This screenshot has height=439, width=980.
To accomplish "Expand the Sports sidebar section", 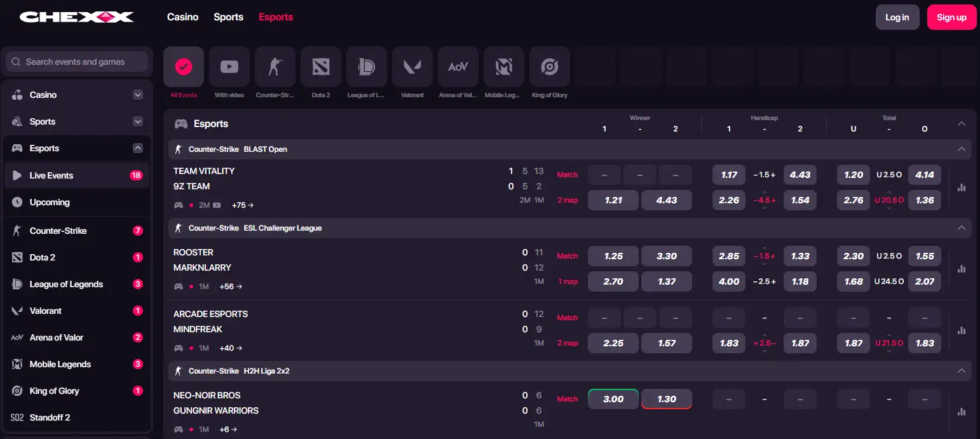I will [138, 121].
